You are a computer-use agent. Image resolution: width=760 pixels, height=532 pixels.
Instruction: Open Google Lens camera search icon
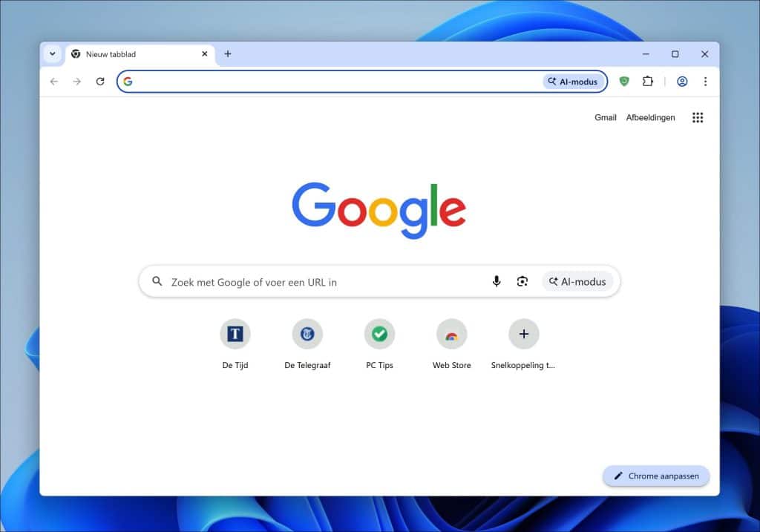522,281
